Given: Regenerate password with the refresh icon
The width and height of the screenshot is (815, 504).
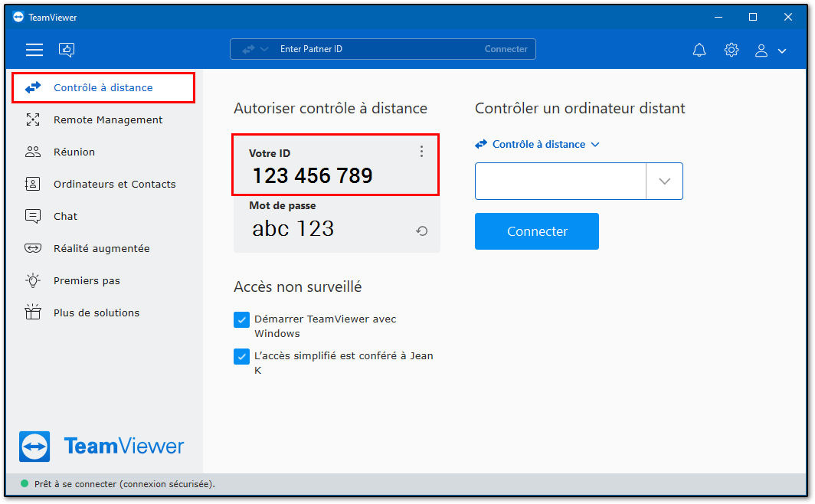Looking at the screenshot, I should [x=421, y=231].
